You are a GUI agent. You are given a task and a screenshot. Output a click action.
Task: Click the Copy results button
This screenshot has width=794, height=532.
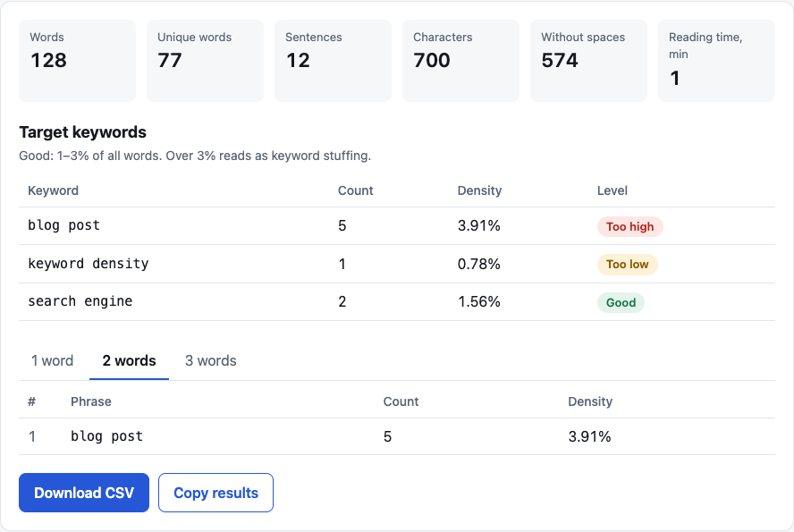215,493
